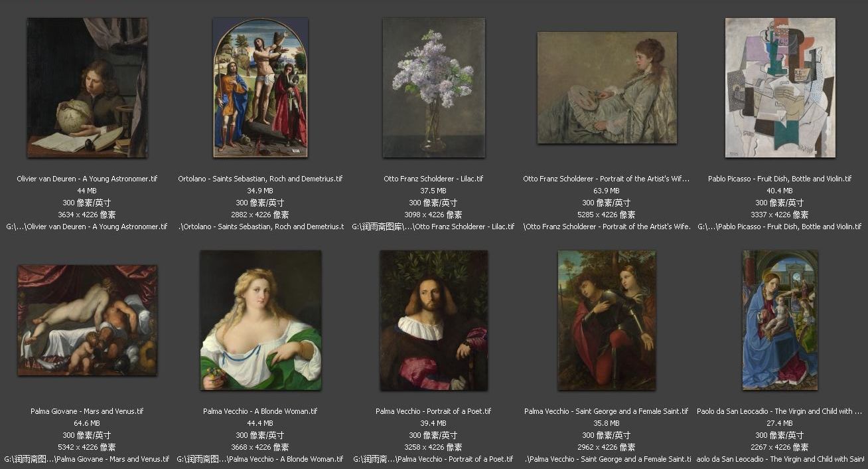The width and height of the screenshot is (868, 469).
Task: Pick the Portrait of a Poet thumbnail
Action: (433, 320)
